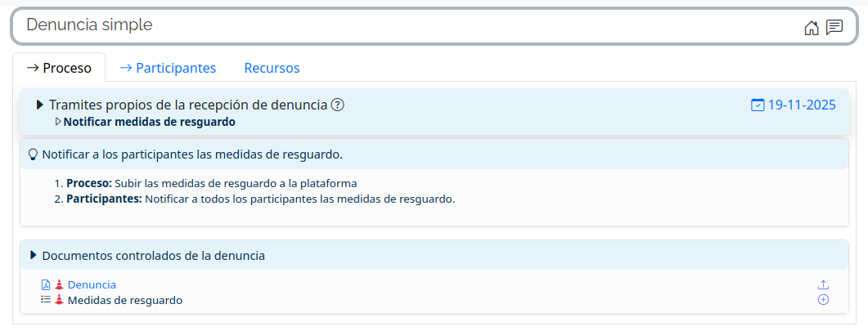Click the red cone icon next to Denuncia

[59, 285]
